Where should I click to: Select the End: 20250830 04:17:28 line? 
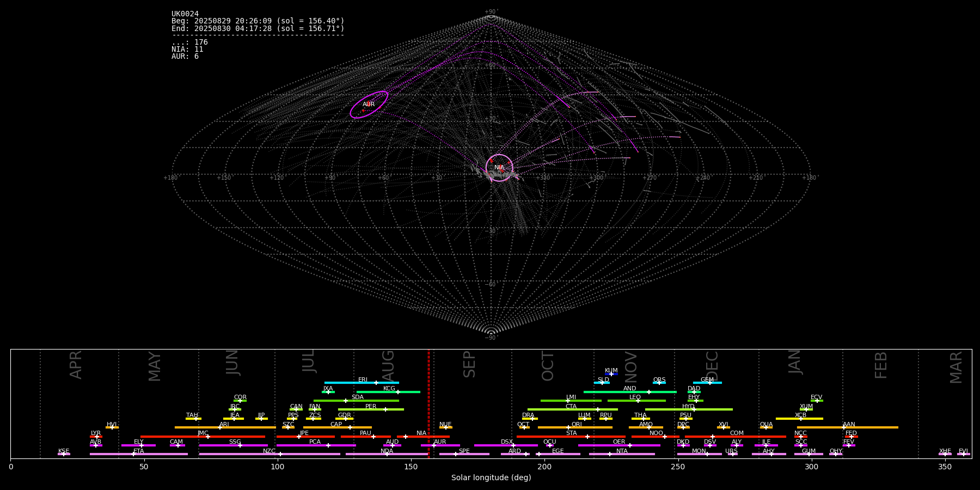point(258,28)
